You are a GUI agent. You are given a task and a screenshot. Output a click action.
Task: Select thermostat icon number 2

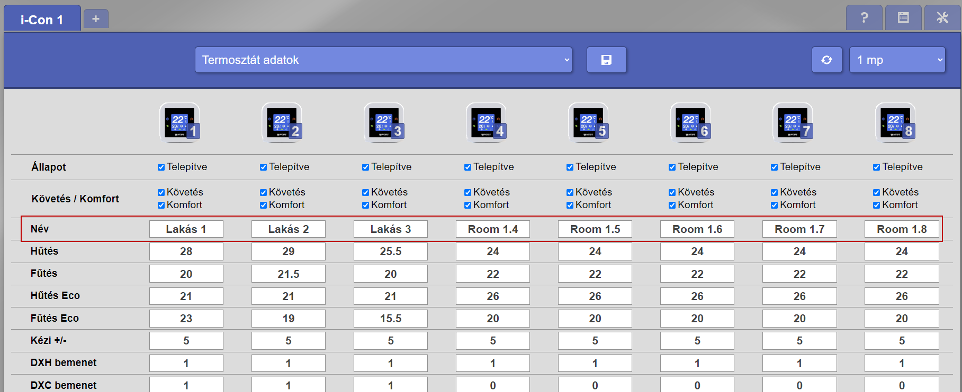point(282,123)
